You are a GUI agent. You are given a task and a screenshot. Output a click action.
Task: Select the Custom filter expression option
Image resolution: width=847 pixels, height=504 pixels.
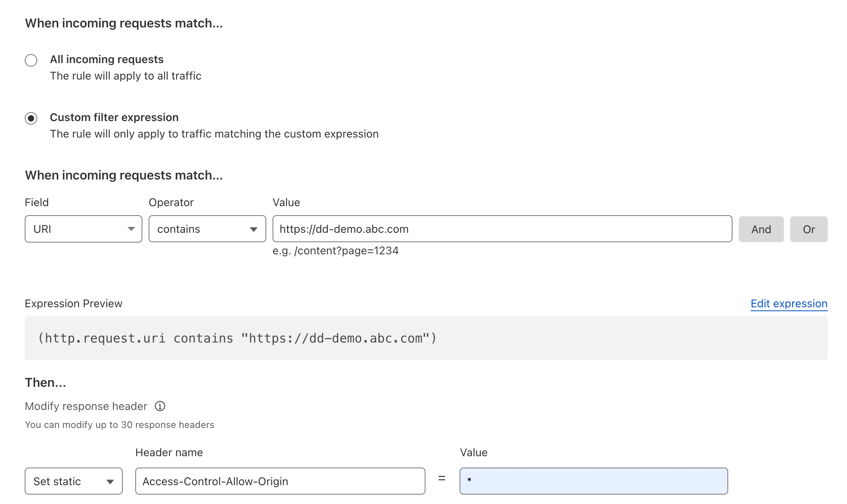coord(31,118)
